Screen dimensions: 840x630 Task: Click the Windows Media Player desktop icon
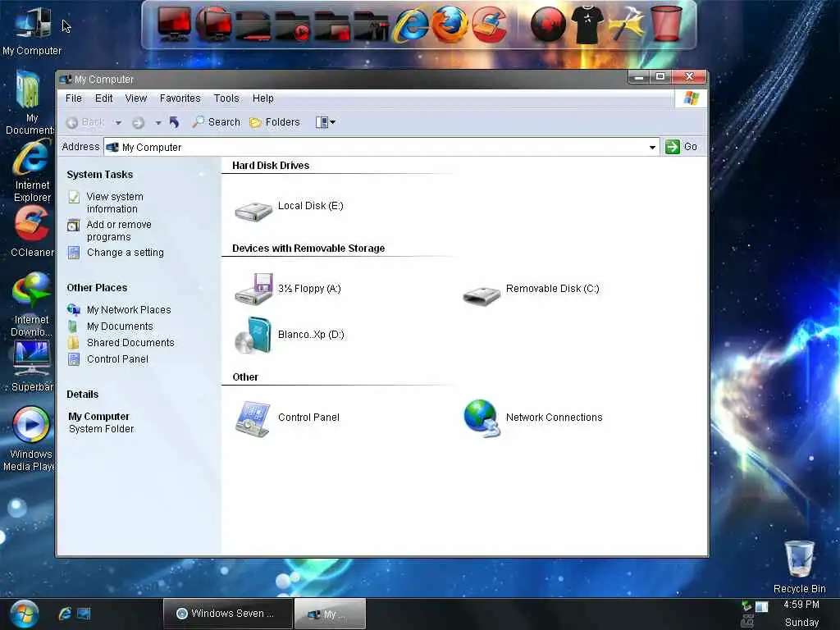[x=30, y=440]
